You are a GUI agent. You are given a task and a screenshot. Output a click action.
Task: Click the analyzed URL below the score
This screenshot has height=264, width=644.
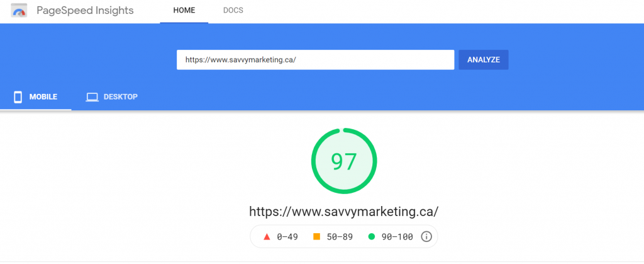(344, 211)
